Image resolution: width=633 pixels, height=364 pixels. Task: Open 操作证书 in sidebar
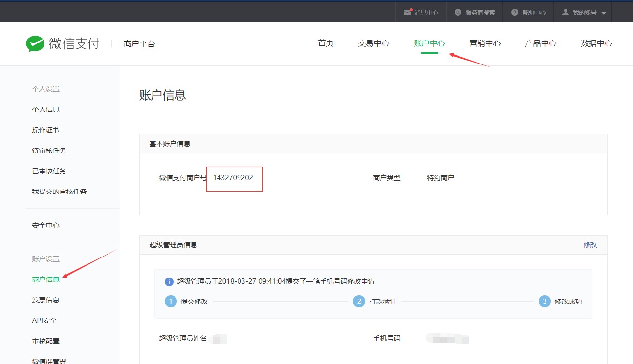[46, 130]
